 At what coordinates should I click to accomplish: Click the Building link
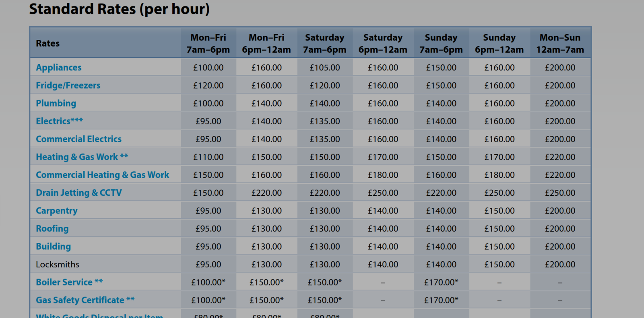point(53,246)
